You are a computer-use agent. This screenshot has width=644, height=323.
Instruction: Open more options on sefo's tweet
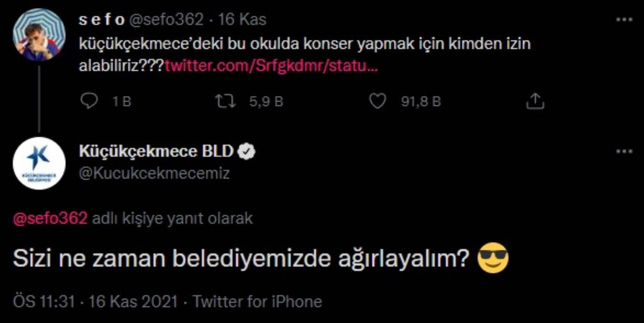click(x=624, y=20)
